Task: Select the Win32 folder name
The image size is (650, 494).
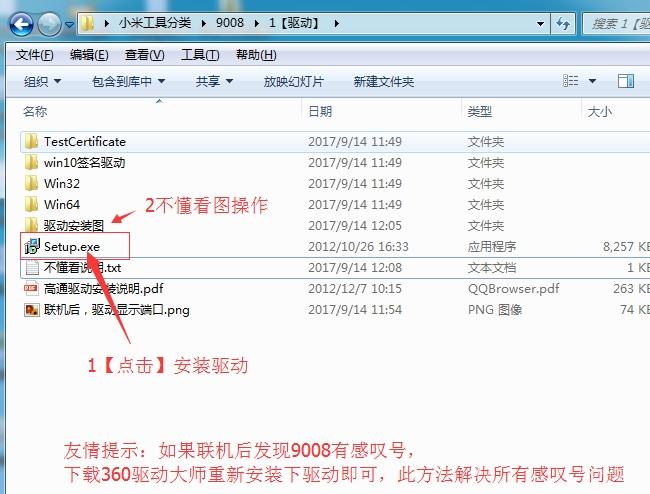Action: [x=62, y=184]
